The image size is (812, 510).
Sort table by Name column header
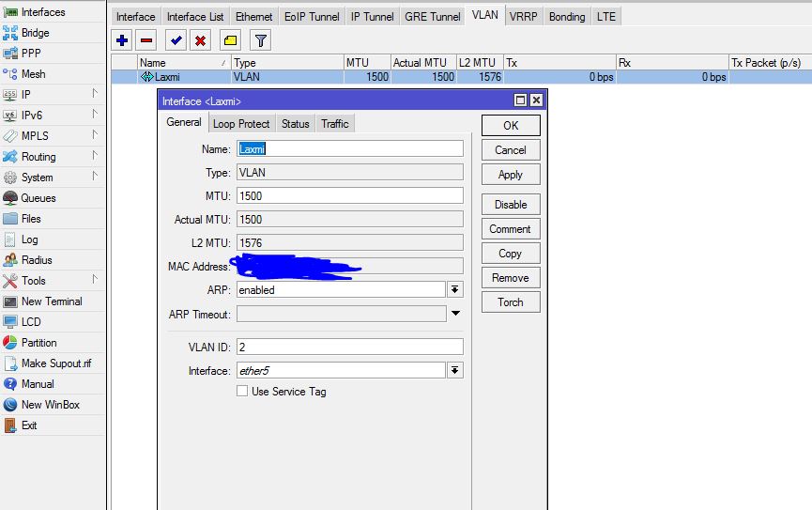coord(184,63)
